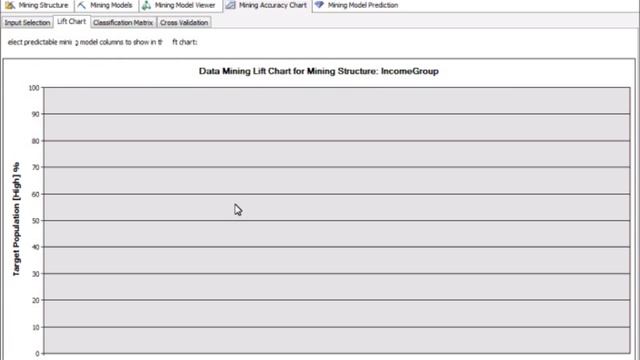This screenshot has width=640, height=360.
Task: Click the Mining Model Prediction icon
Action: pyautogui.click(x=319, y=5)
